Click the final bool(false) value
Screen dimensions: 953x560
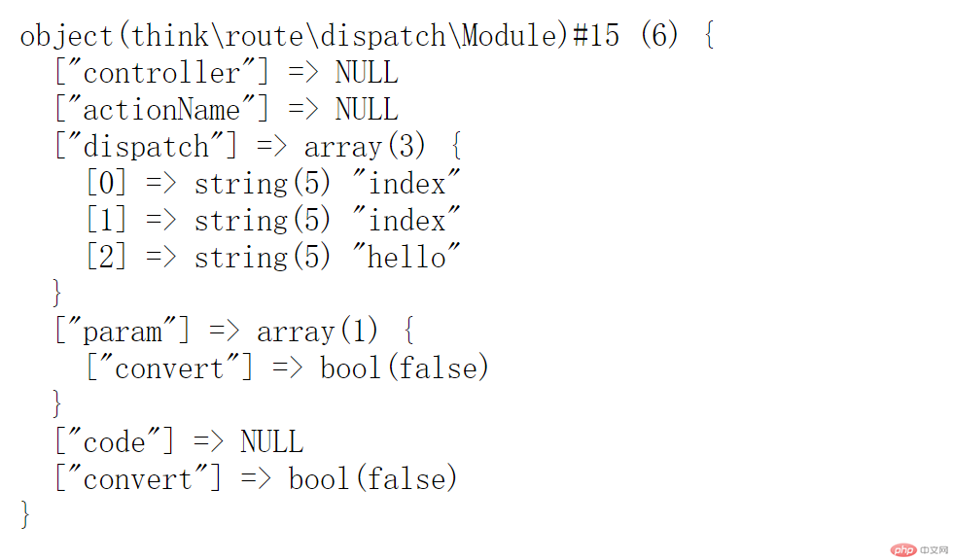tap(372, 479)
